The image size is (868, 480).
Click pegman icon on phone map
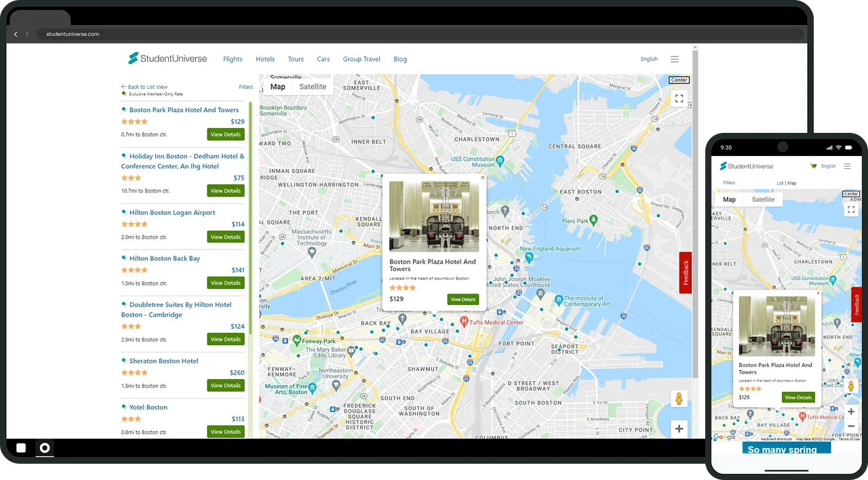coord(851,386)
